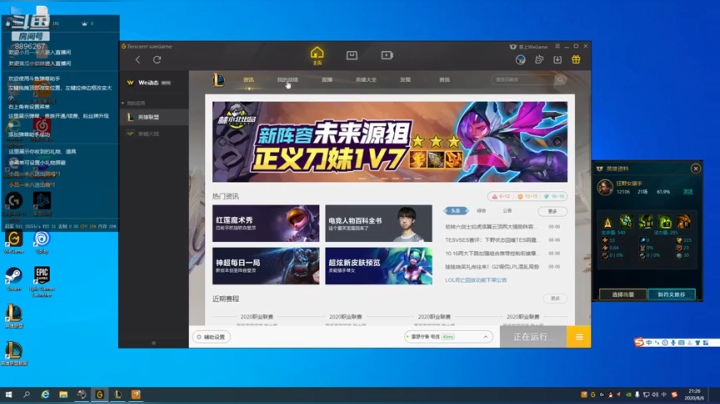Switch to 我的战绩 tab

point(287,80)
